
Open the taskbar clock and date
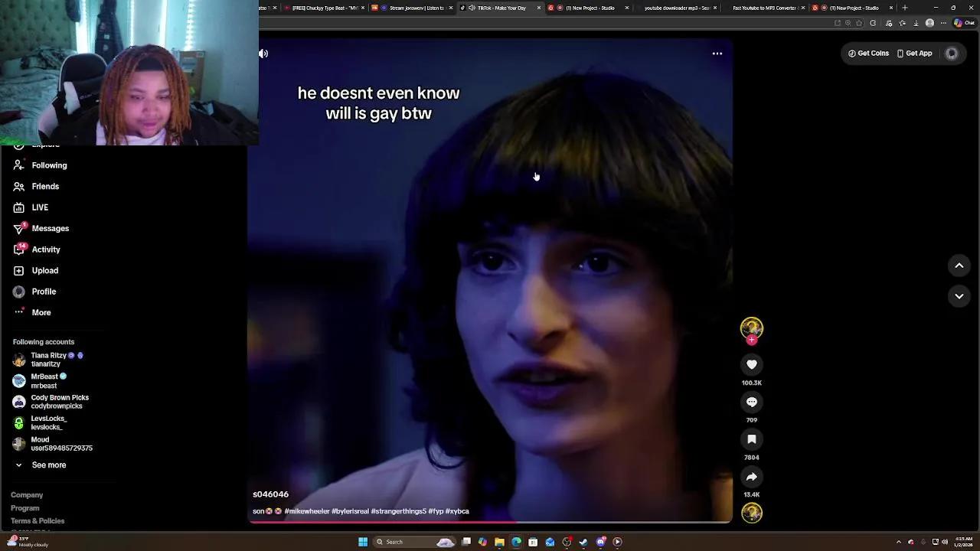(x=964, y=542)
